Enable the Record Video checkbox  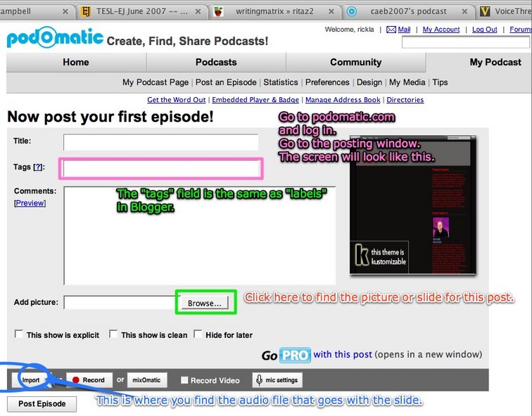point(184,380)
